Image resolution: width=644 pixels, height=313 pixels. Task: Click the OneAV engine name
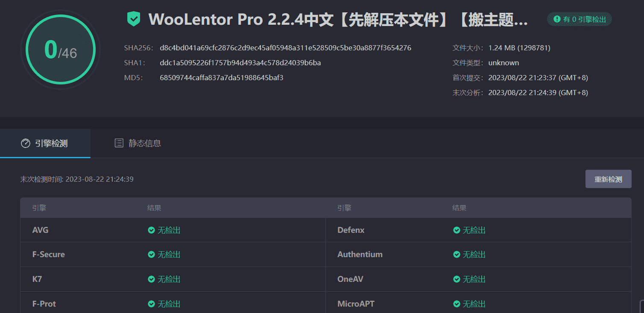(350, 279)
